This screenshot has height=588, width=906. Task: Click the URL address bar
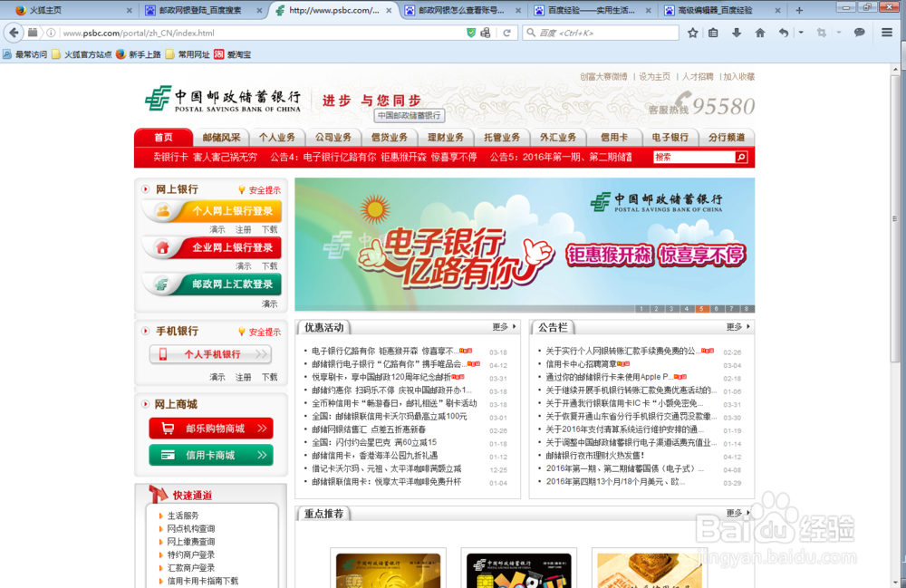(262, 33)
